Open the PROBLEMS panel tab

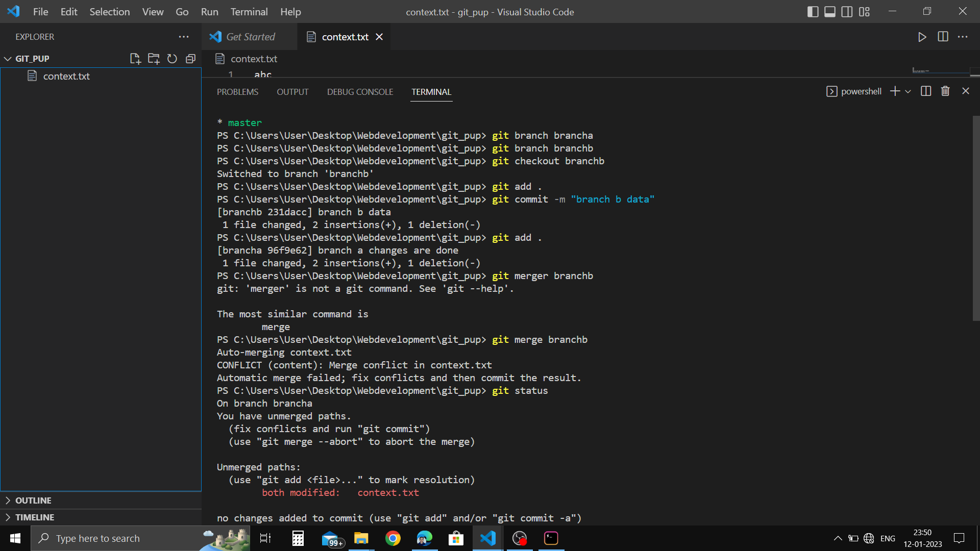pos(237,92)
